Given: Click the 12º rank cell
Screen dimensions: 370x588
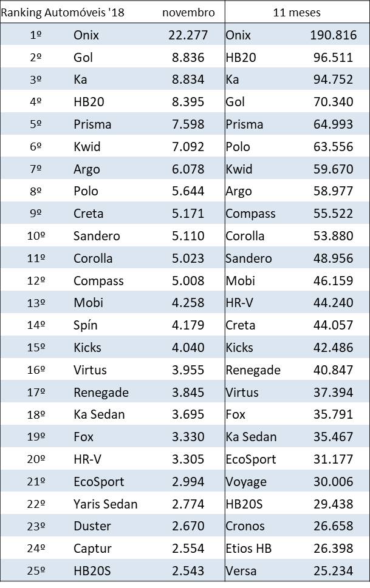Looking at the screenshot, I should (x=36, y=281).
